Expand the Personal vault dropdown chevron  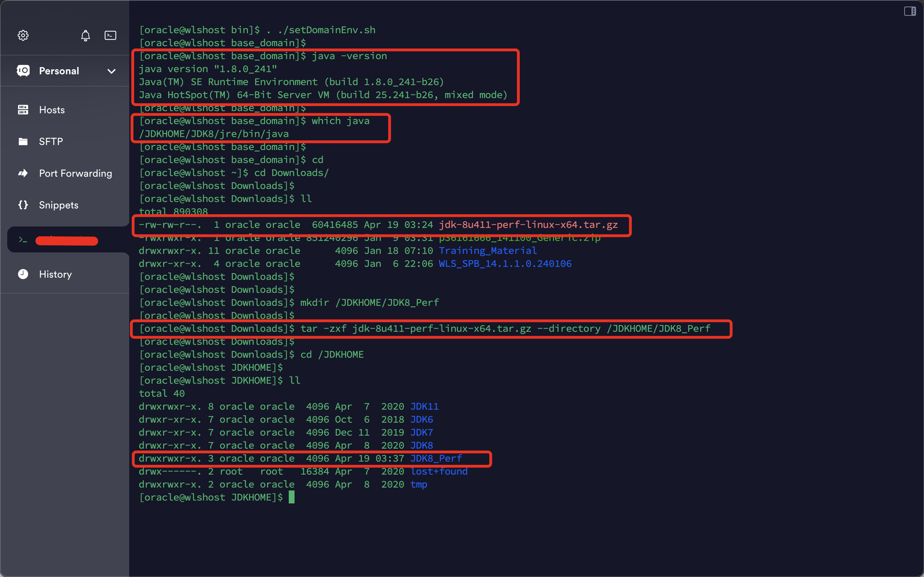[x=112, y=71]
